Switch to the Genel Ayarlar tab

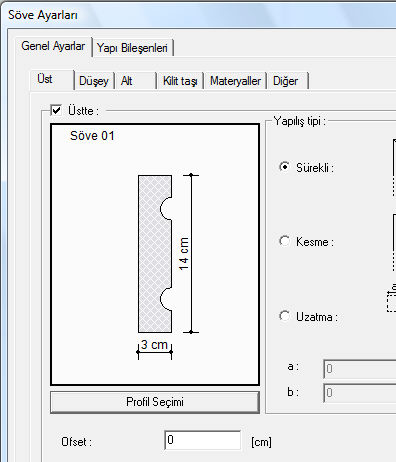tap(53, 46)
